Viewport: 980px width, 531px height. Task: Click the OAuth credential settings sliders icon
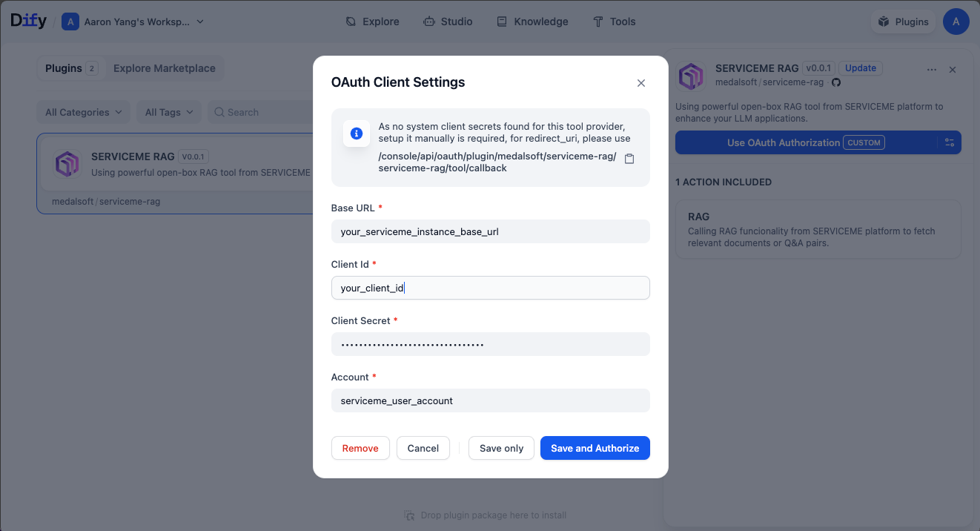950,142
